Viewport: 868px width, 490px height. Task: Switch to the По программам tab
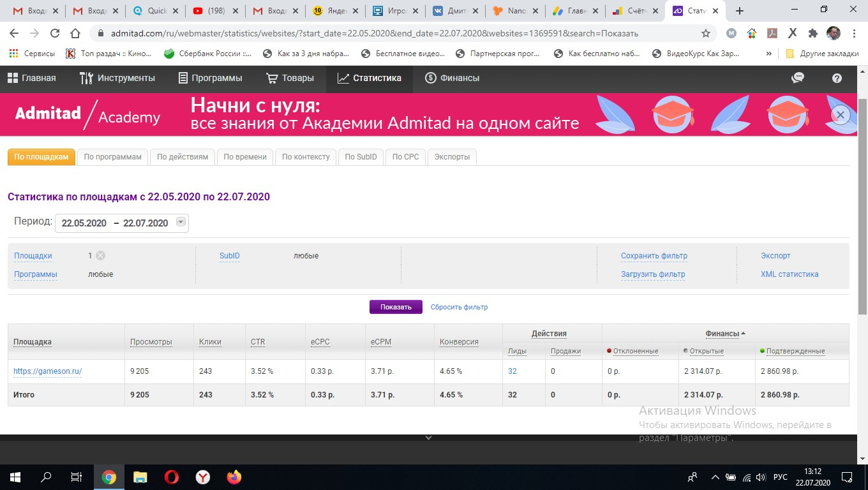coord(112,157)
